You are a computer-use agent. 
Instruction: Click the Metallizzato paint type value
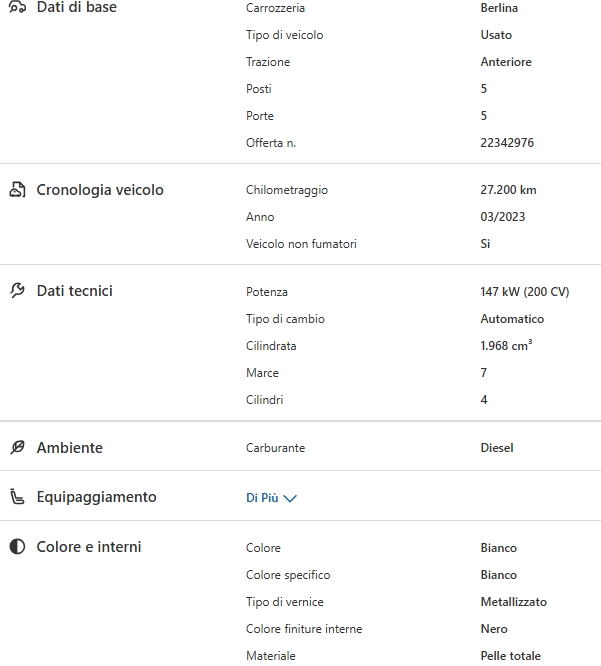[513, 602]
